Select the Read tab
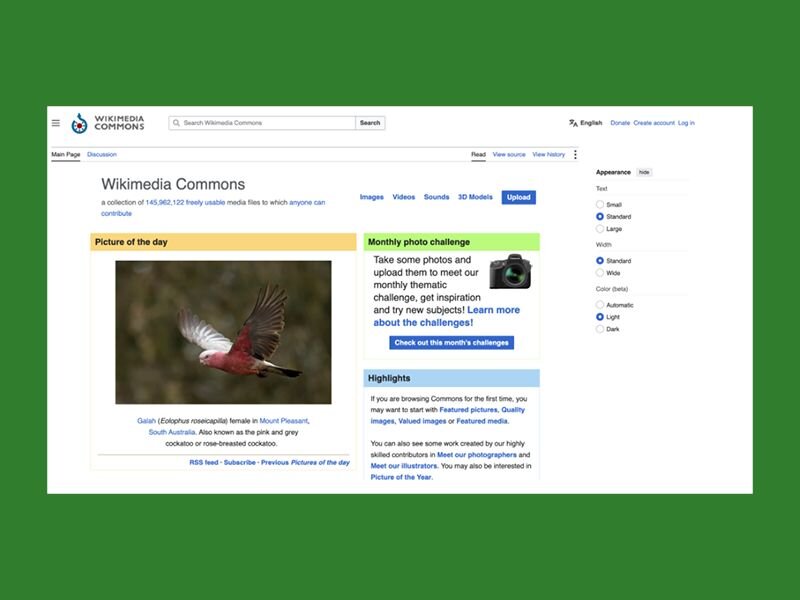The height and width of the screenshot is (600, 800). pyautogui.click(x=478, y=155)
